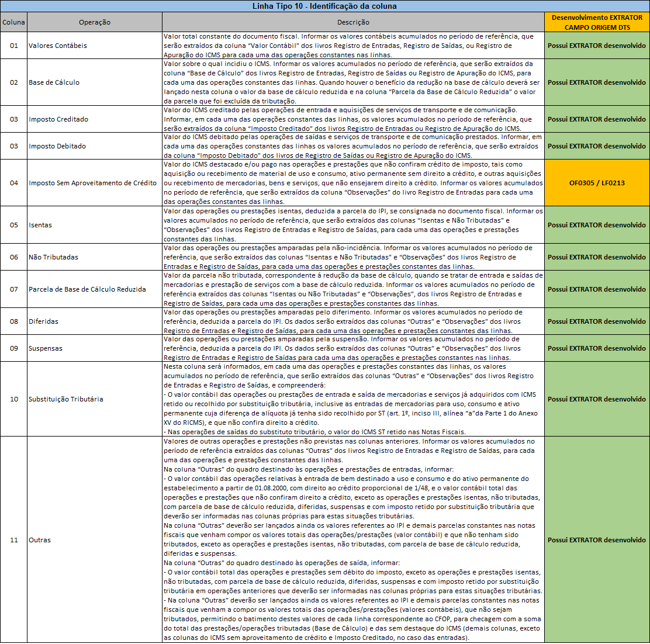Click extractor status in Não Tributadas row
Screen dimensions: 650x644
click(x=597, y=257)
